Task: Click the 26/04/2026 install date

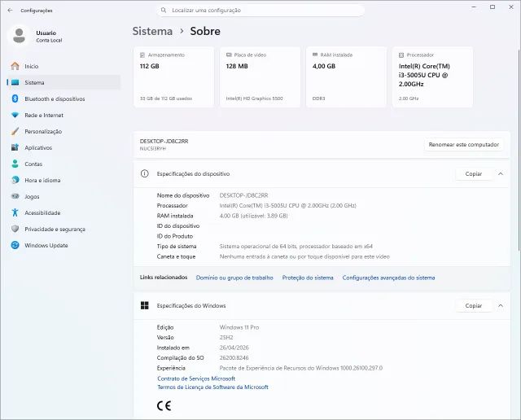Action: coord(234,348)
